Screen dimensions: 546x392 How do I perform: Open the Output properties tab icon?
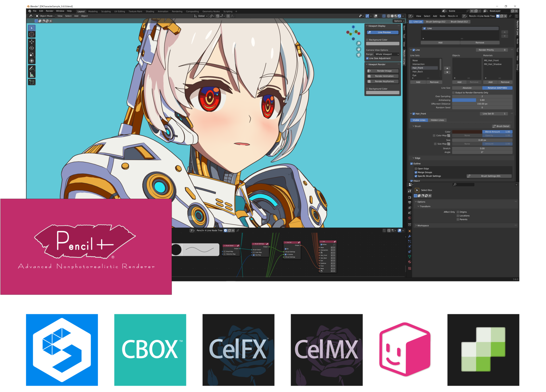click(409, 203)
